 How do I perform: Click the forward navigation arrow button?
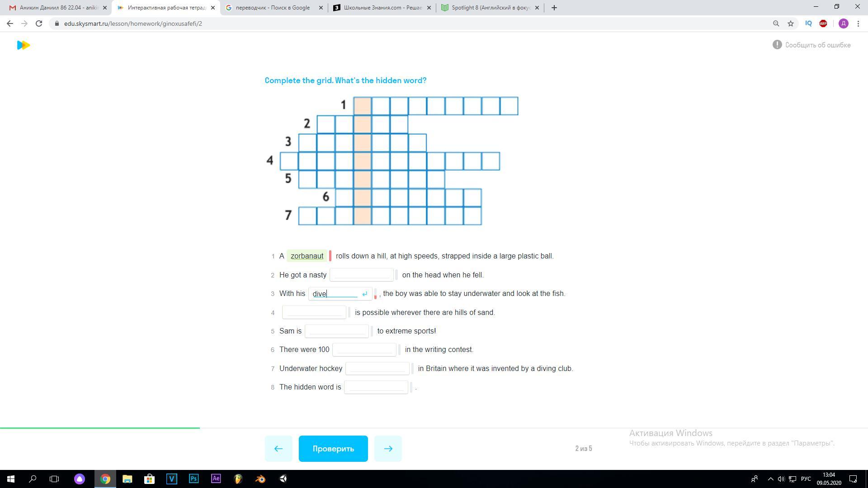click(388, 448)
